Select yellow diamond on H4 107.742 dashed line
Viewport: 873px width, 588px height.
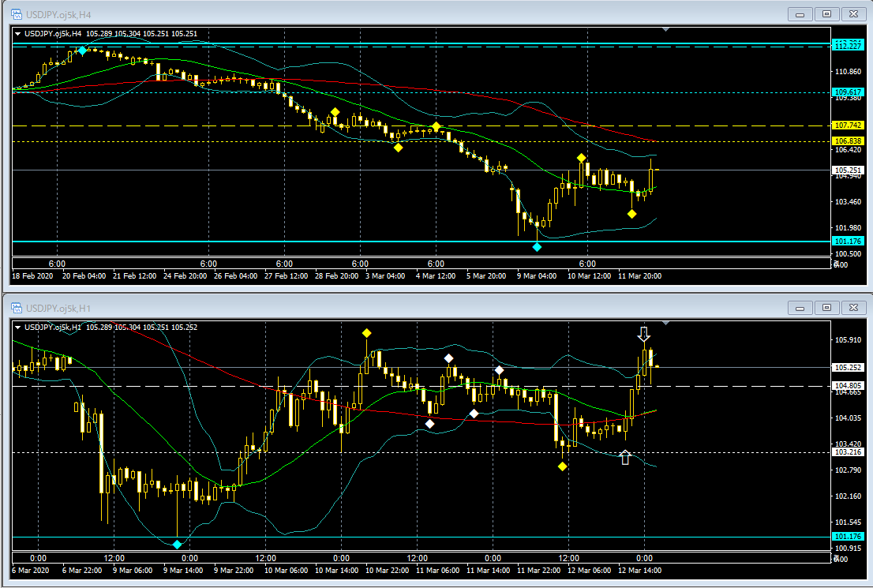[436, 126]
